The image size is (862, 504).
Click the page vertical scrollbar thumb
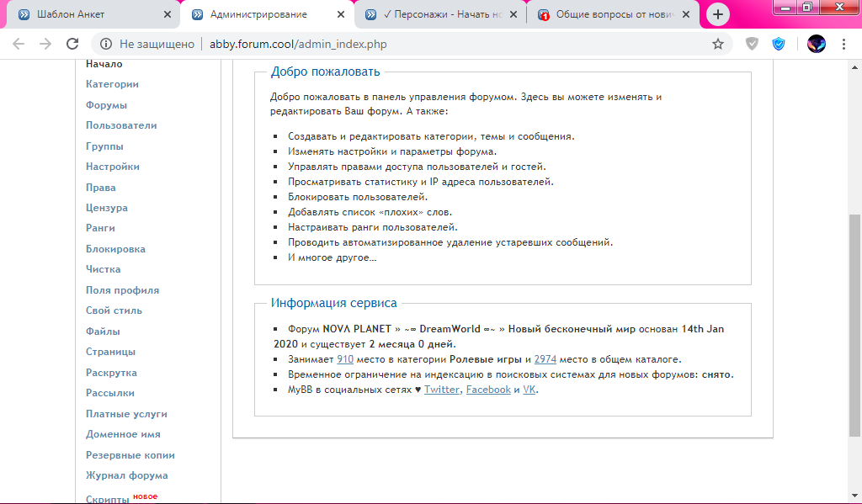point(854,324)
